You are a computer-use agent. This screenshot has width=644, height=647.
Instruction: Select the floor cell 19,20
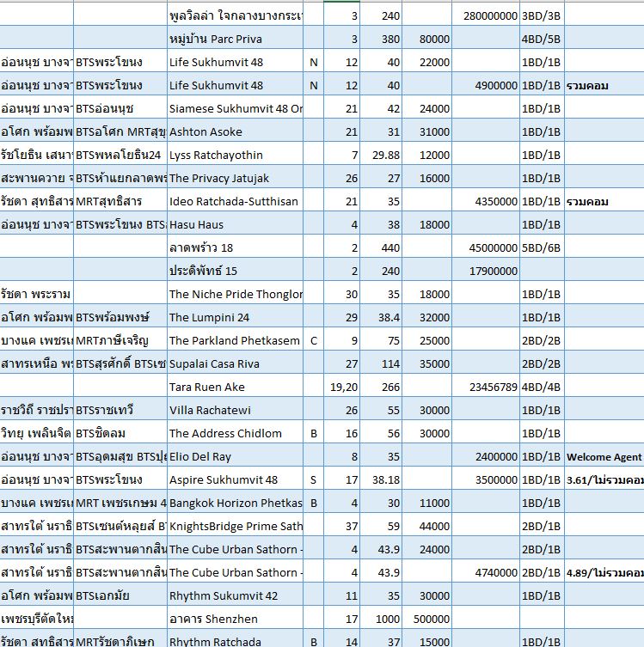(x=342, y=387)
